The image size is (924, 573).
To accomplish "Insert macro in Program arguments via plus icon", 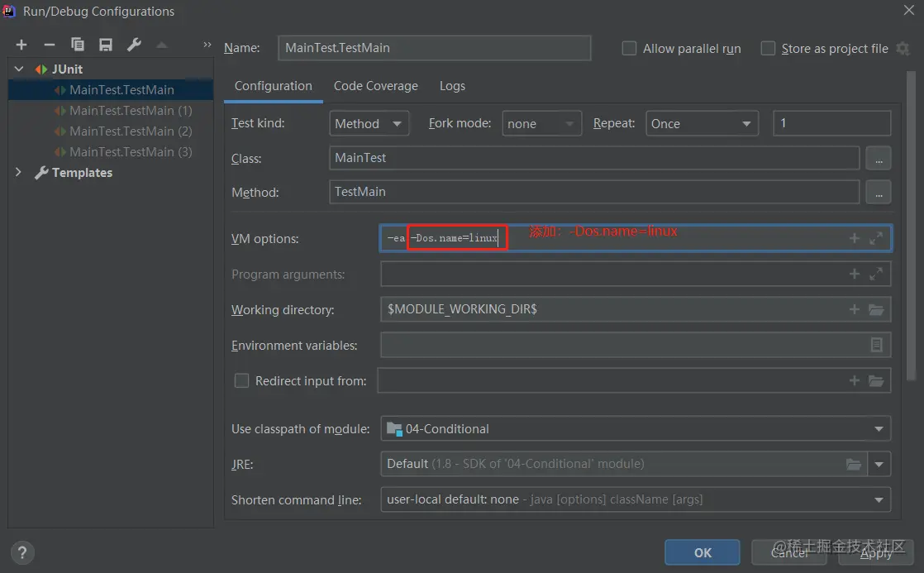I will (854, 275).
